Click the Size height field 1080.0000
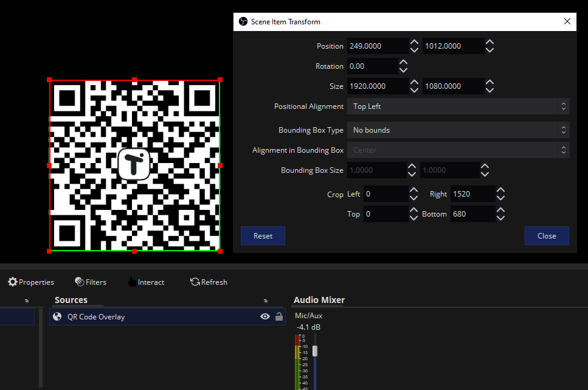Screen dimensions: 588x390 454,86
